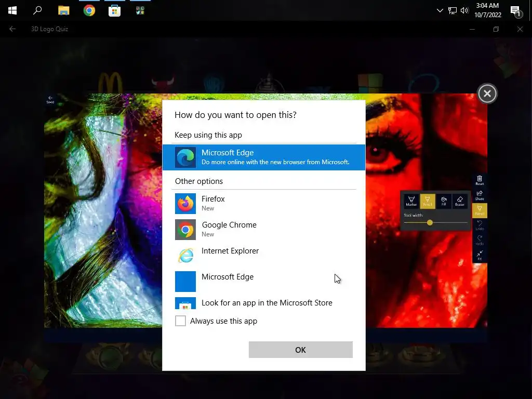
Task: Select Look for an app in Microsoft Store
Action: tap(263, 303)
